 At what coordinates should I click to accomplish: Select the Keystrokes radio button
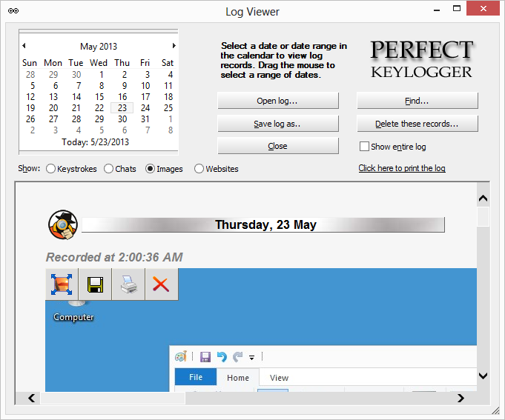pyautogui.click(x=51, y=169)
